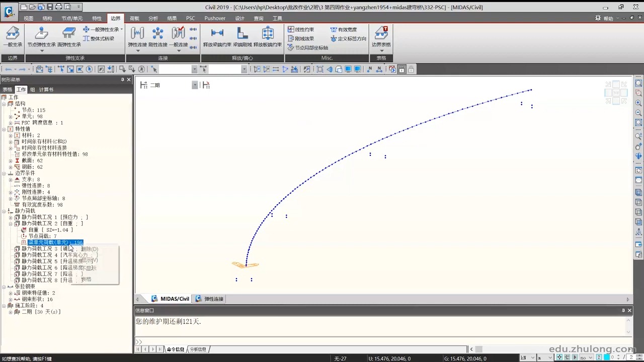
Task: Open the kN force unit dropdown
Action: [532, 357]
